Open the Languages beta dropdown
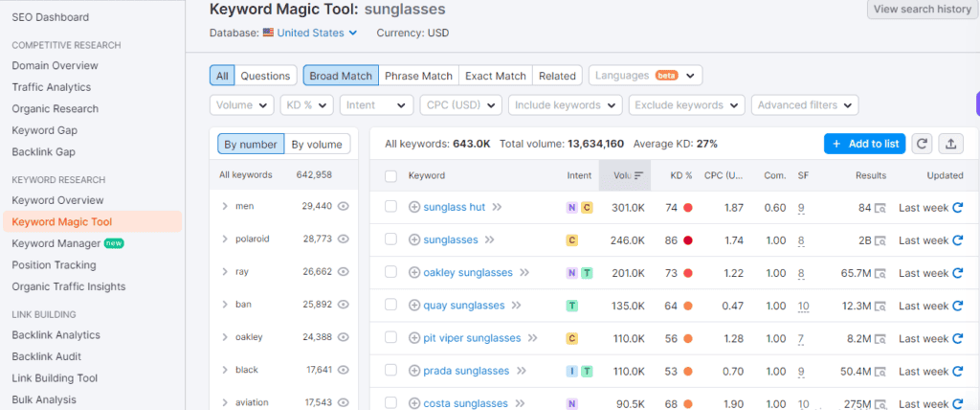The image size is (980, 410). (x=646, y=75)
